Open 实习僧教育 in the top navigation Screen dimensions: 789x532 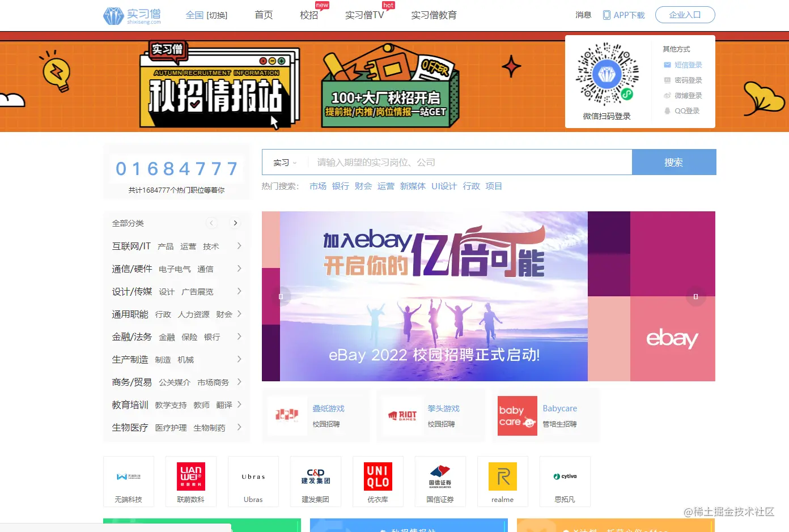434,15
